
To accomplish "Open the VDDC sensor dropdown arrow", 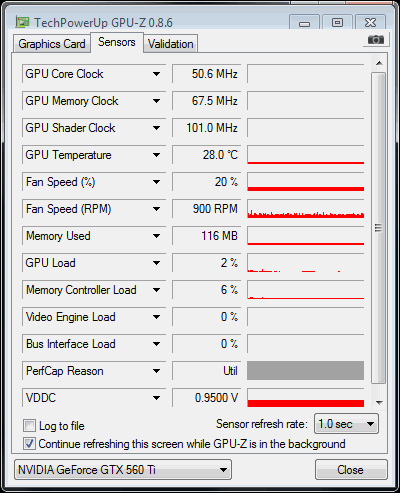I will tap(156, 398).
